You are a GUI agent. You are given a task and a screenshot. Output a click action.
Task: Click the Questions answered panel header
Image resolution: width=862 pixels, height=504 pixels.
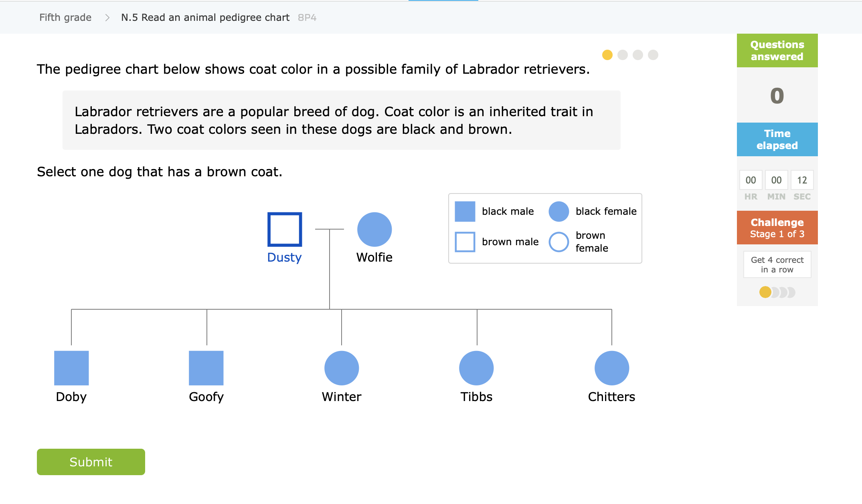777,50
